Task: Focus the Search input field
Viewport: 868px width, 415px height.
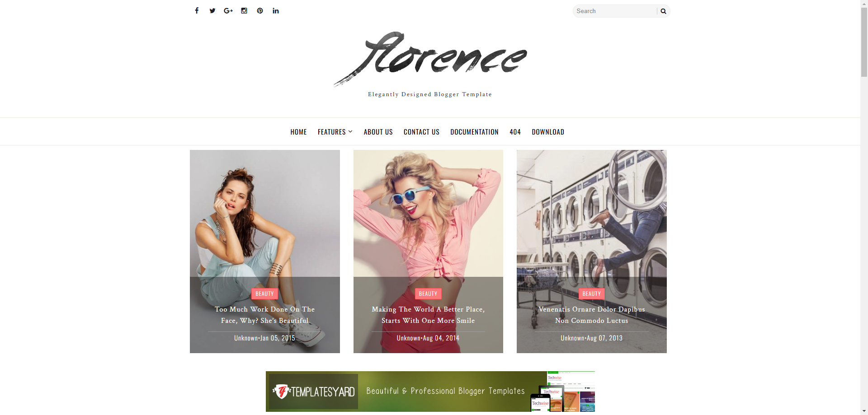Action: tap(615, 11)
